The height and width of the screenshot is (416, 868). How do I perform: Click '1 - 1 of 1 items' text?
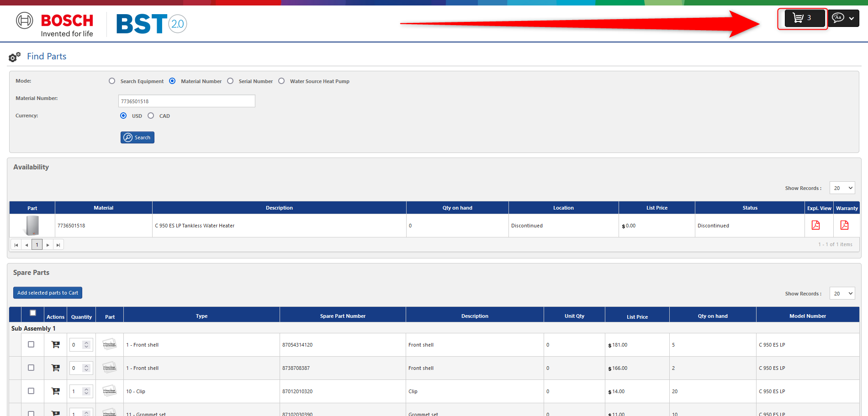point(835,244)
